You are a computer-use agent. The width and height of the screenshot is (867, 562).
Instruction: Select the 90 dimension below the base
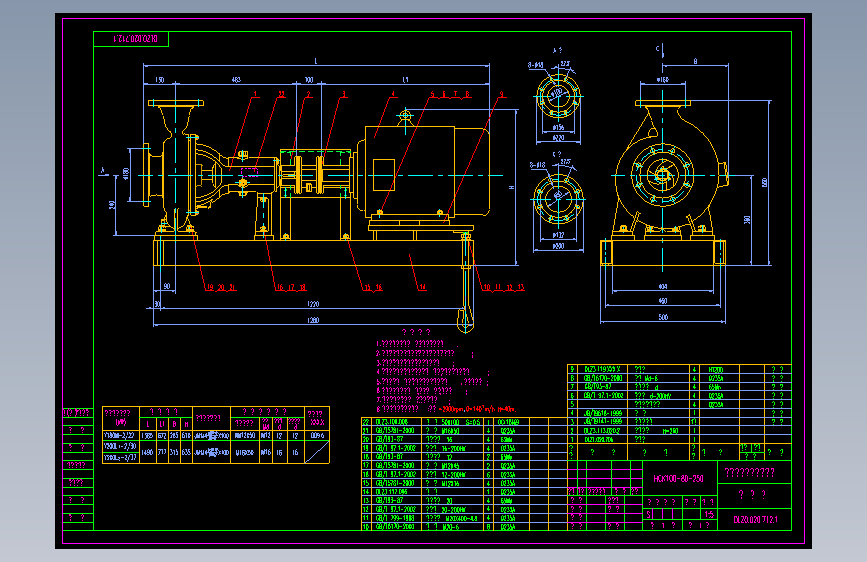pos(167,287)
